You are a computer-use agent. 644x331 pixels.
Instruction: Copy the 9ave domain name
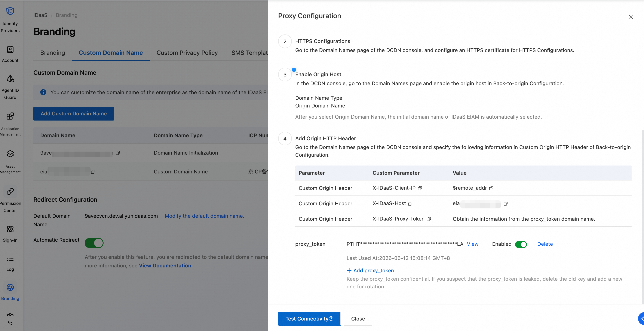(118, 153)
